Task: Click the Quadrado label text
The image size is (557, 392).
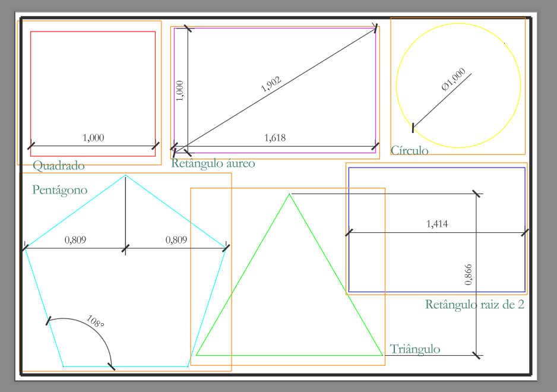Action: tap(59, 165)
